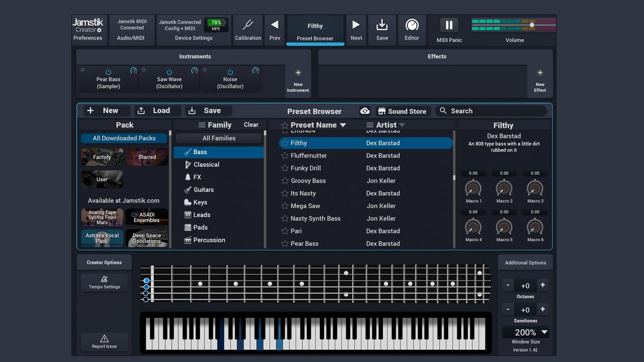
Task: Select the Keys family
Action: [x=218, y=202]
